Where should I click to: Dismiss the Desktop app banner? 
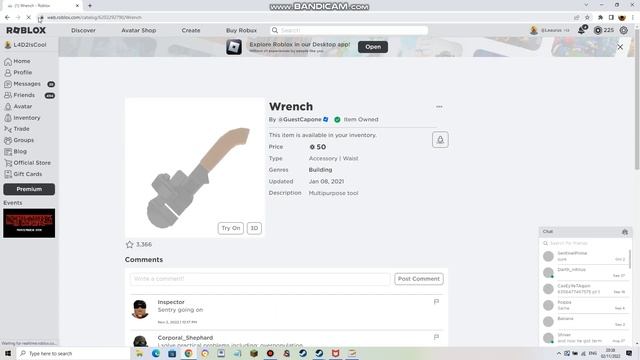click(x=620, y=47)
